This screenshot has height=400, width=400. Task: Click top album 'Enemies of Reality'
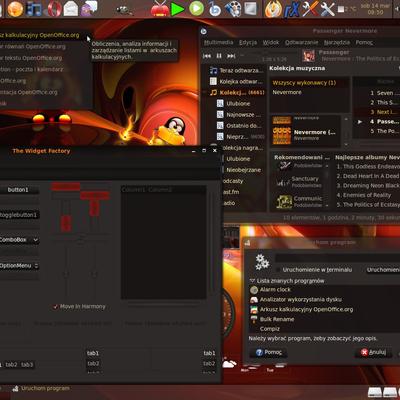coord(364,195)
